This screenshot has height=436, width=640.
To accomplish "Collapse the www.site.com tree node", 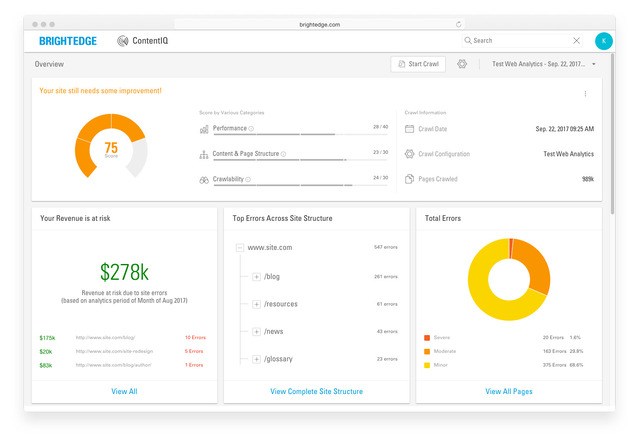I will (240, 247).
